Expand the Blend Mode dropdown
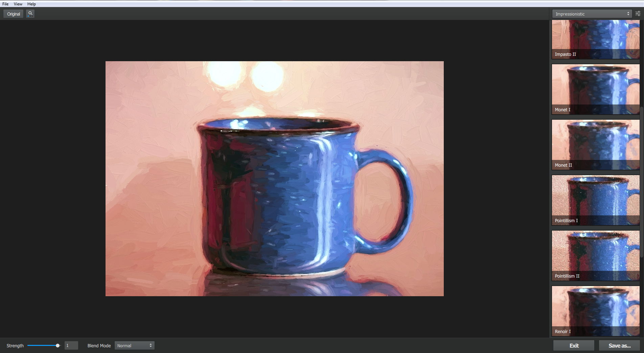The height and width of the screenshot is (353, 644). click(134, 346)
